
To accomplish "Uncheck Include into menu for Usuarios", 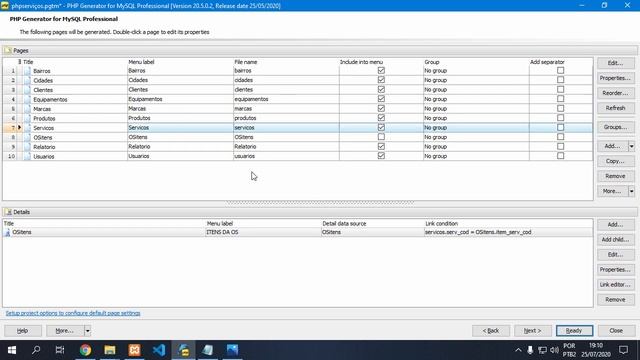I will (x=381, y=156).
